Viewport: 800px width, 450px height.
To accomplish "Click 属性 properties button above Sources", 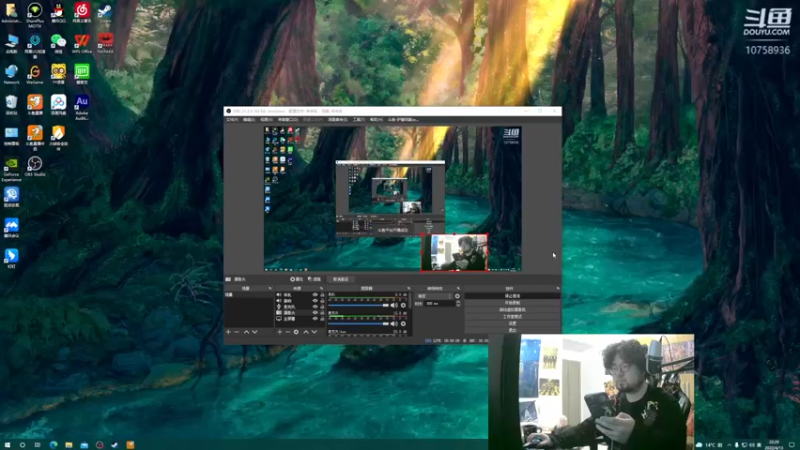I will (x=296, y=279).
